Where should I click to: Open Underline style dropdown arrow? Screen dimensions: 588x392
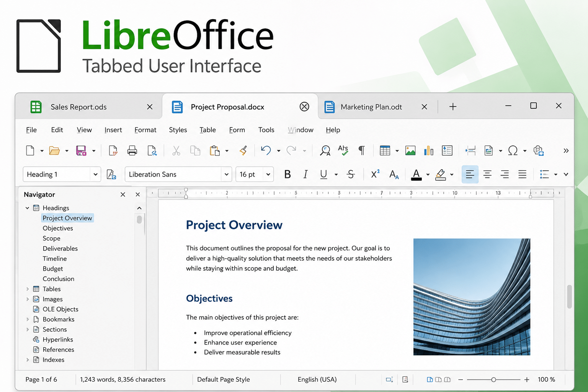pyautogui.click(x=336, y=175)
